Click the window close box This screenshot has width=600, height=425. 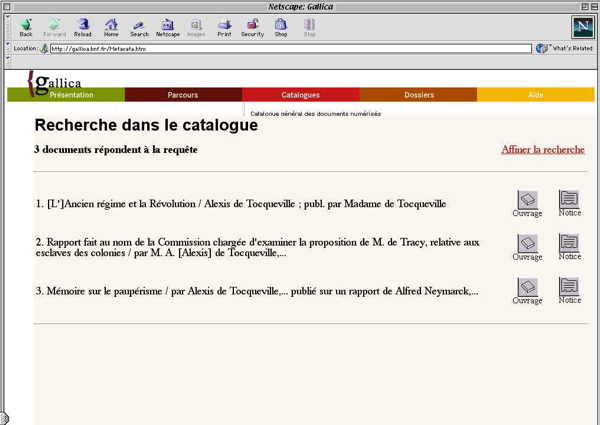pyautogui.click(x=7, y=7)
